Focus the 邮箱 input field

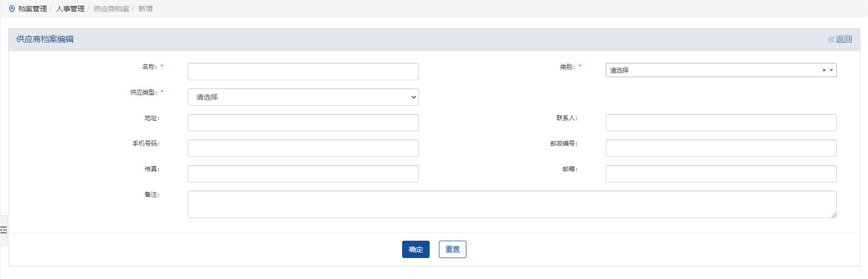point(721,174)
